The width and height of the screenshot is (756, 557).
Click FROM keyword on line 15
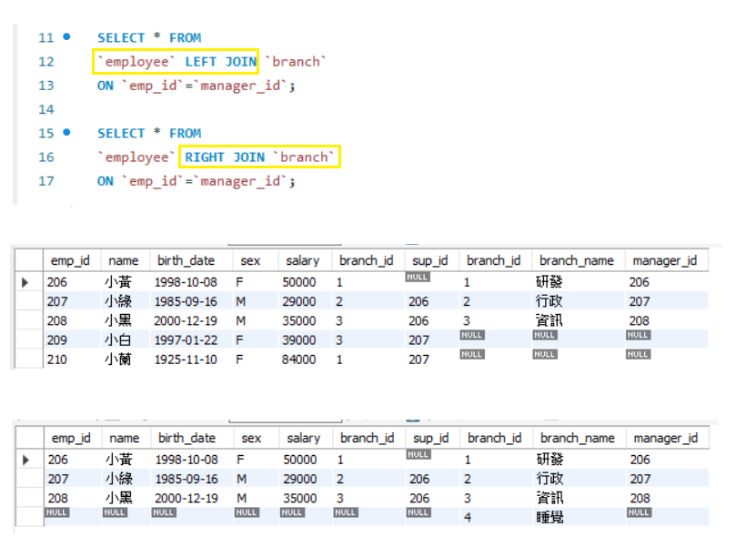[186, 133]
